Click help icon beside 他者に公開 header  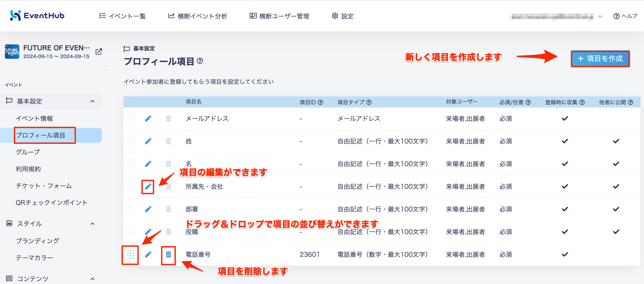(631, 103)
